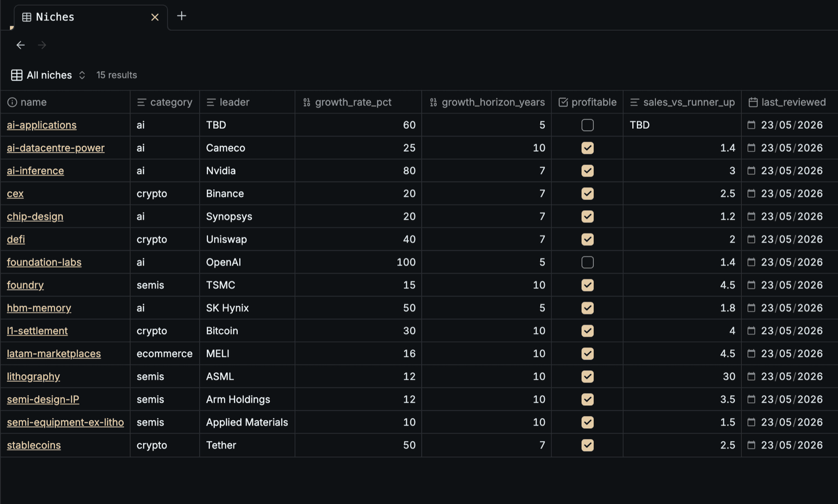Screen dimensions: 838x504
Task: Click calendar icon in cex row
Action: (751, 194)
